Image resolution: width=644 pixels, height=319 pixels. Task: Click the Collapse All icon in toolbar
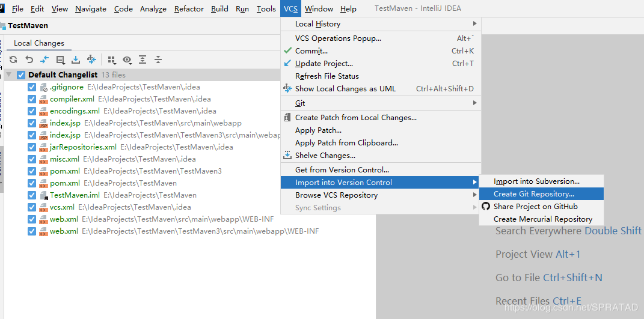tap(158, 59)
